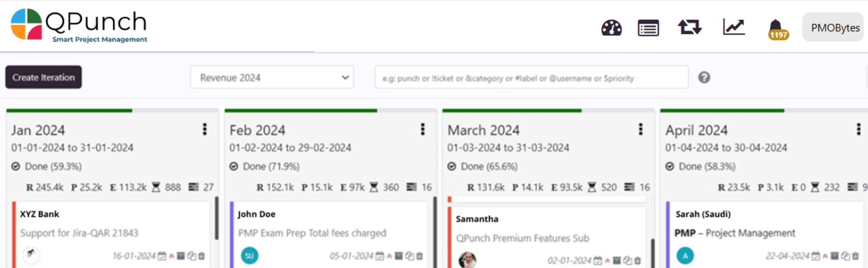
Task: Open the Feb 2024 kebab menu
Action: tap(422, 129)
